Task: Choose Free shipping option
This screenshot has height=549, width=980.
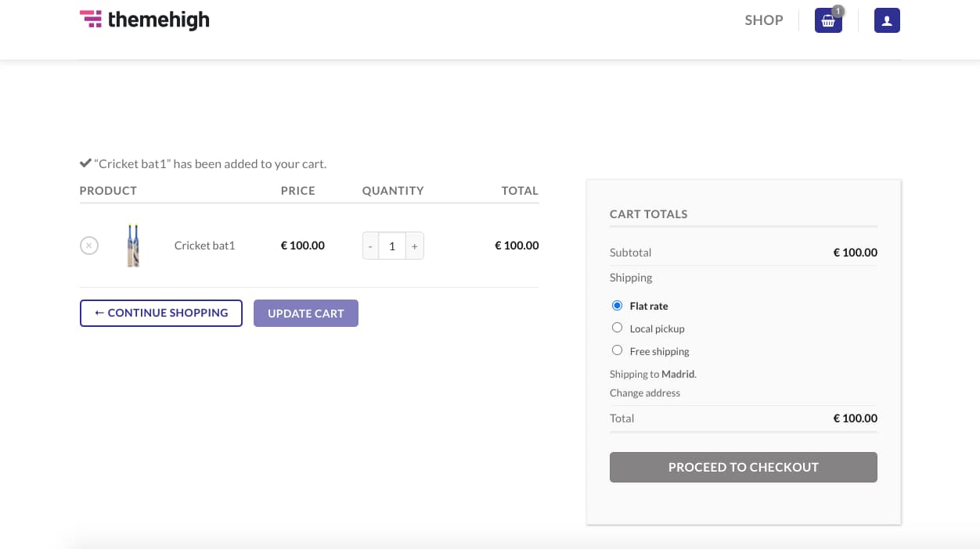Action: 617,350
